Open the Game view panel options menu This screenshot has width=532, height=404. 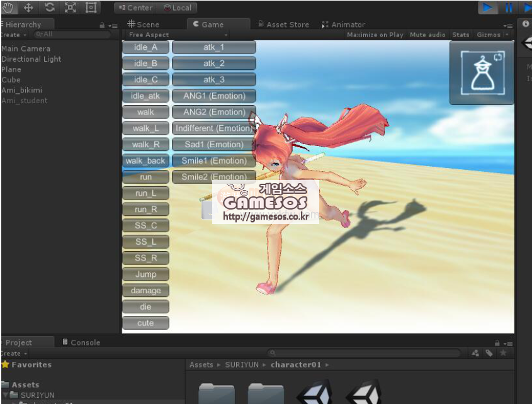pos(508,25)
